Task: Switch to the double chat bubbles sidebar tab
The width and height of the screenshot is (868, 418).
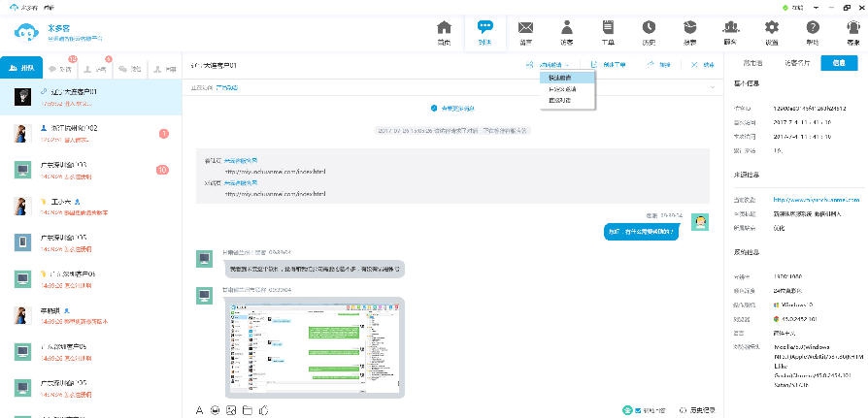Action: pos(130,69)
